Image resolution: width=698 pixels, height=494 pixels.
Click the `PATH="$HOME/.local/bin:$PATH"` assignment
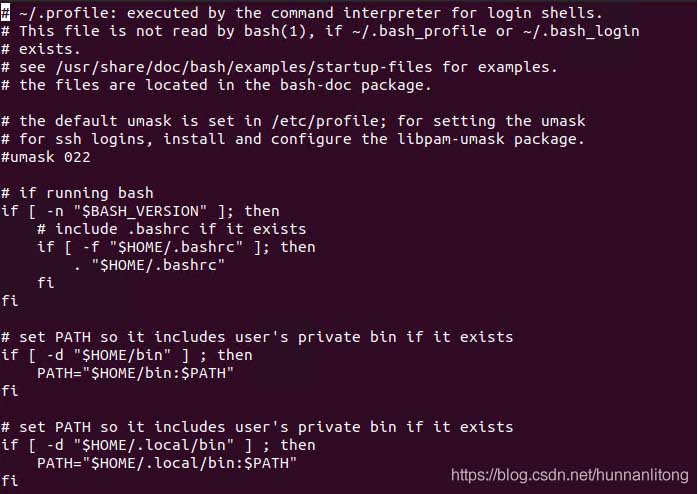167,463
